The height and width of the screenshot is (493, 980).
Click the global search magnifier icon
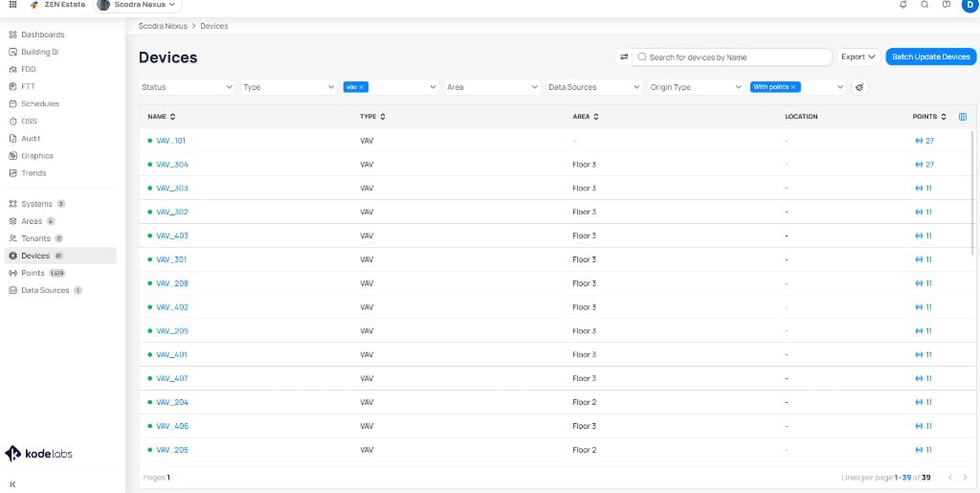click(924, 5)
